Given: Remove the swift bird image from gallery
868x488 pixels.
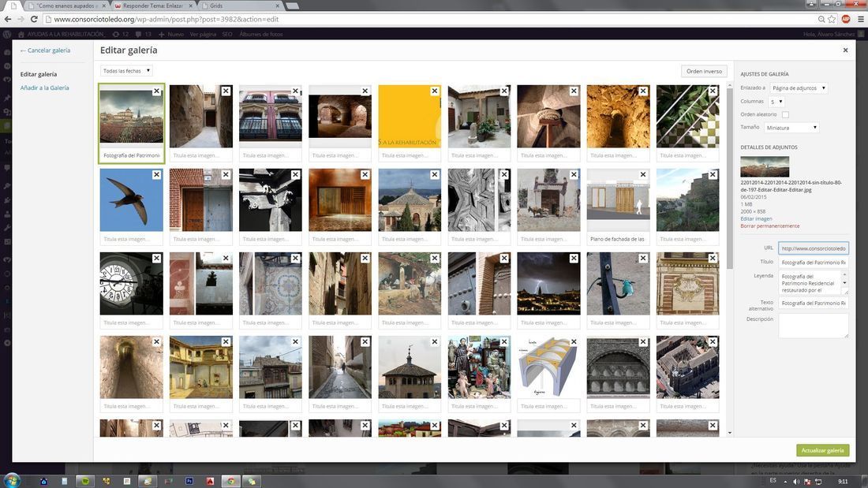Looking at the screenshot, I should (157, 175).
